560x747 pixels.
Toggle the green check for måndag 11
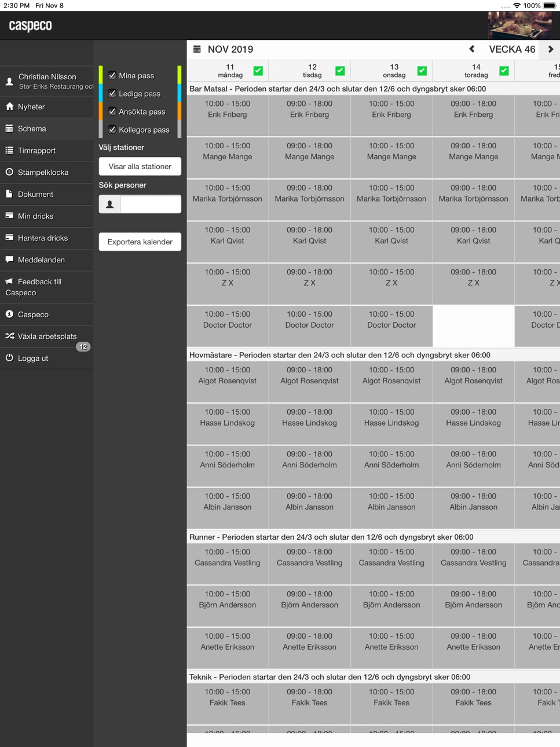[x=258, y=71]
